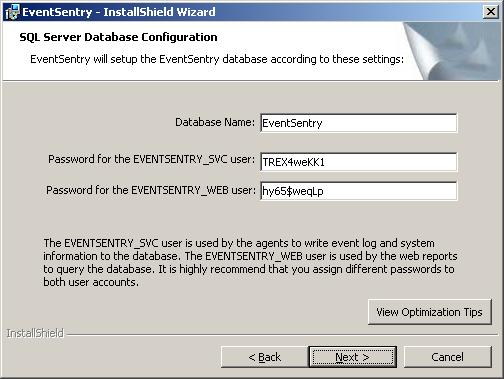Proceed with the Next button
Screen dimensions: 504x379
[x=353, y=357]
